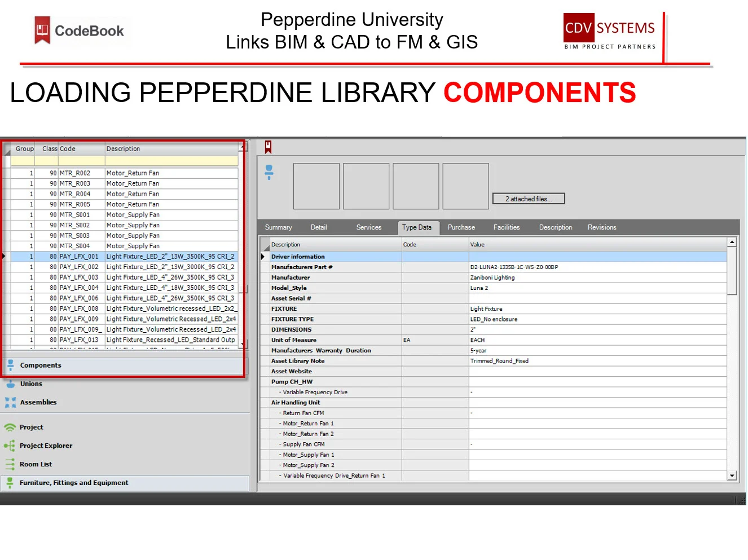Screen dimensions: 748x560
Task: Open the Detail tab
Action: (x=319, y=227)
